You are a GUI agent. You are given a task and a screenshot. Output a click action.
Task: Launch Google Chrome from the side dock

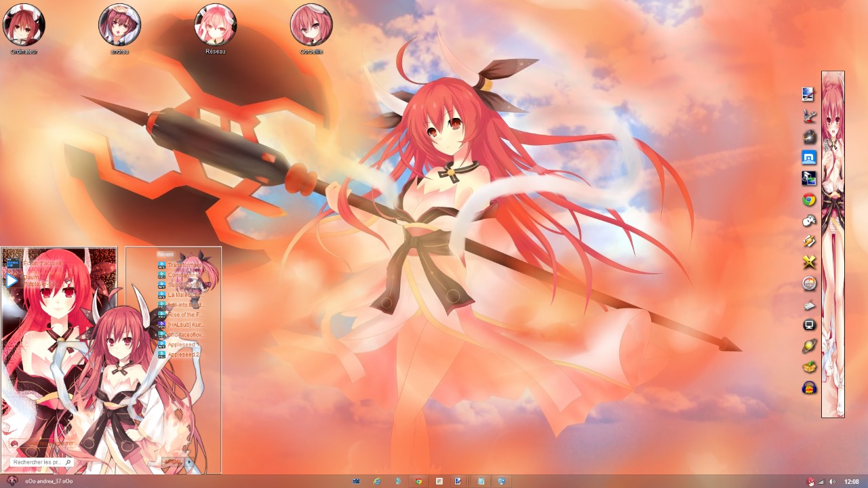point(809,199)
